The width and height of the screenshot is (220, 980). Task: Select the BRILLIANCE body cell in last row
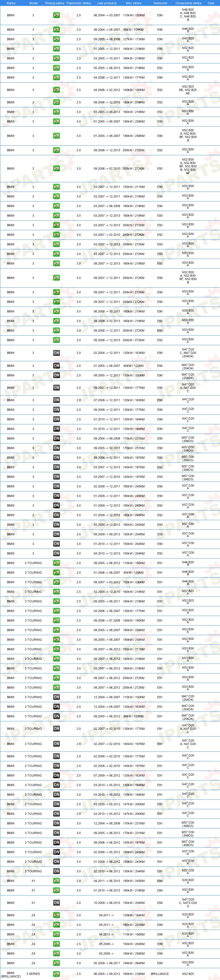(x=160, y=974)
